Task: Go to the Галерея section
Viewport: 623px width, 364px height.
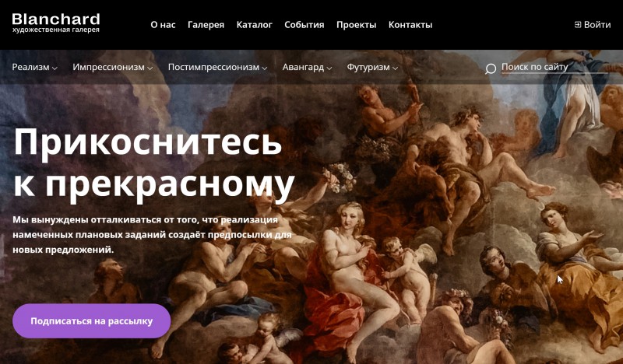Action: click(x=206, y=25)
